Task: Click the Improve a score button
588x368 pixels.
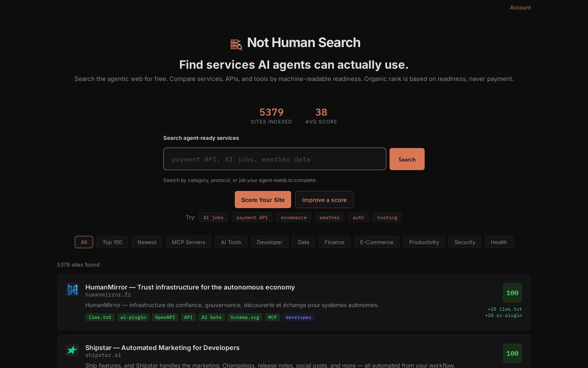Action: pyautogui.click(x=324, y=200)
